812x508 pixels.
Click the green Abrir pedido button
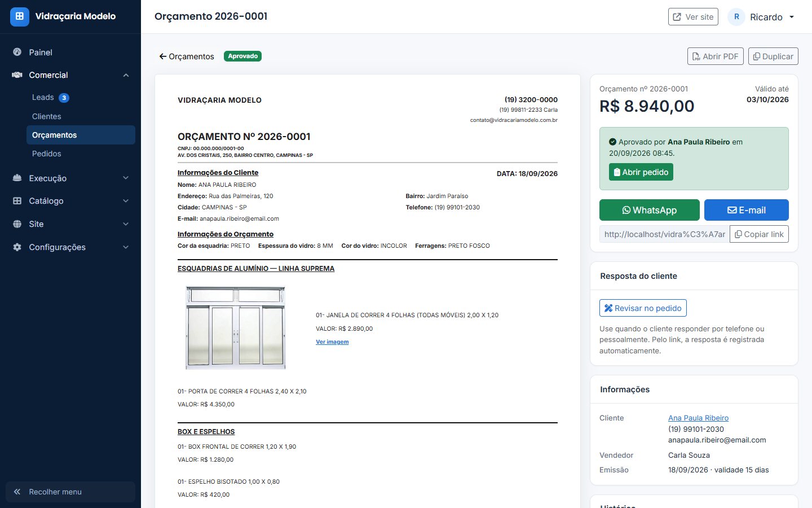point(641,172)
